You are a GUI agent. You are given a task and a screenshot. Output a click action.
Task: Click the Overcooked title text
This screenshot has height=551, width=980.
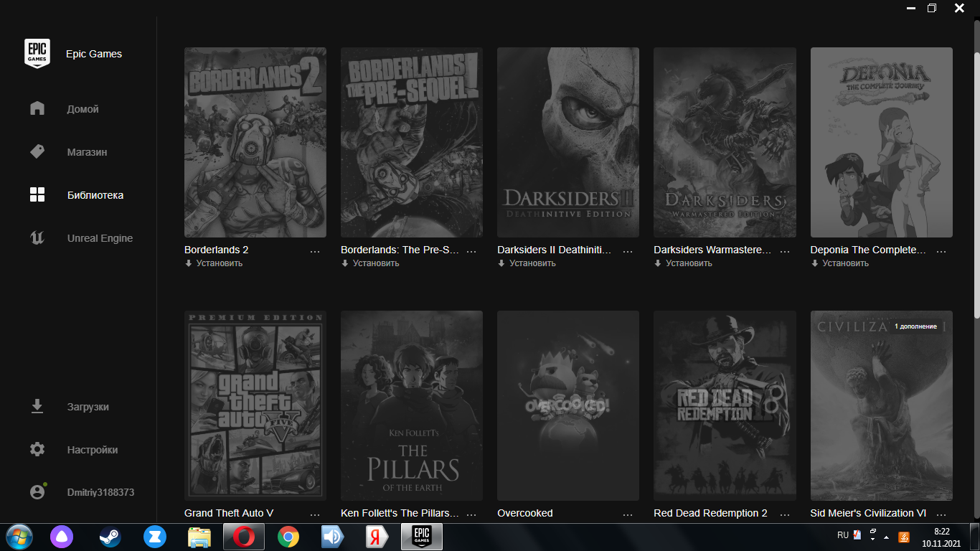pos(525,514)
